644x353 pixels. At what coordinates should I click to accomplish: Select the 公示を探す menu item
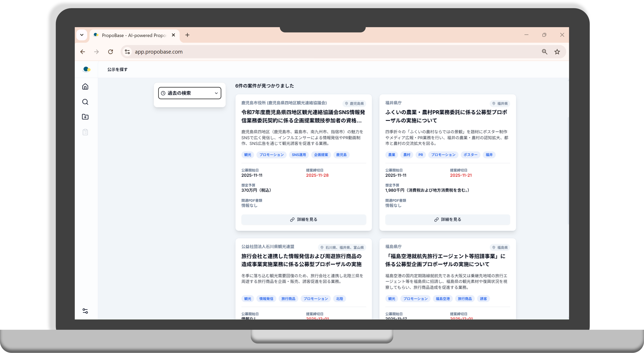pyautogui.click(x=117, y=69)
